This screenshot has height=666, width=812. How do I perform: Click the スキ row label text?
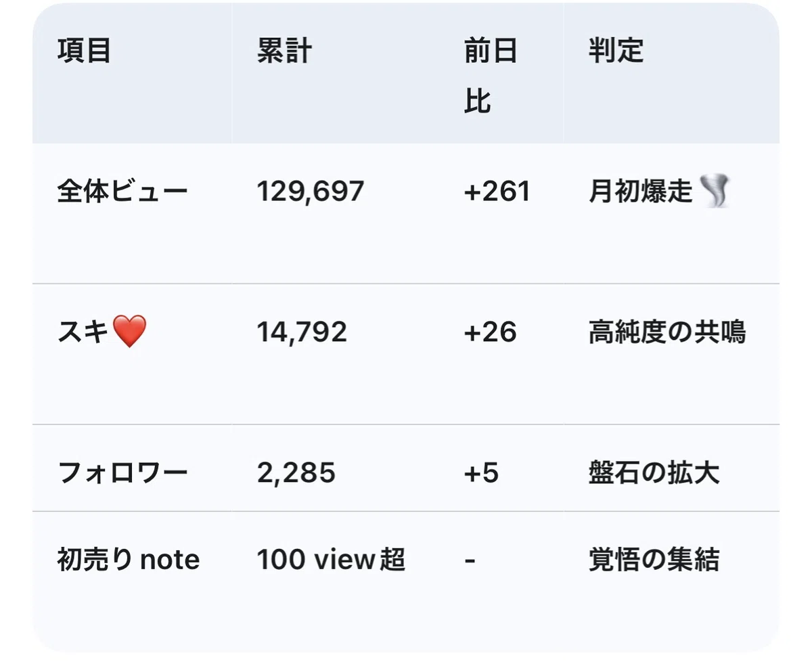(84, 332)
